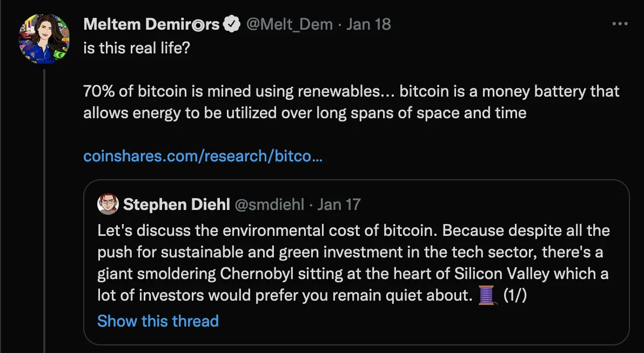Click the @smdiehl handle
This screenshot has width=644, height=353.
[269, 205]
